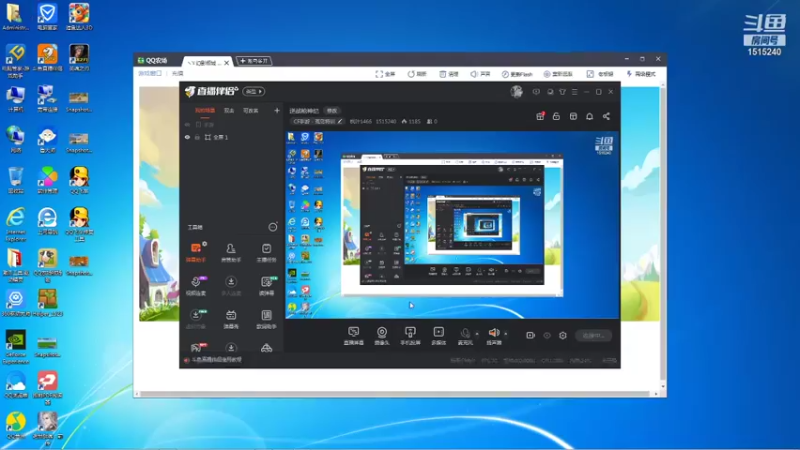Viewport: 800px width, 450px height.
Task: Mute the speaker in bottom toolbar
Action: point(493,333)
